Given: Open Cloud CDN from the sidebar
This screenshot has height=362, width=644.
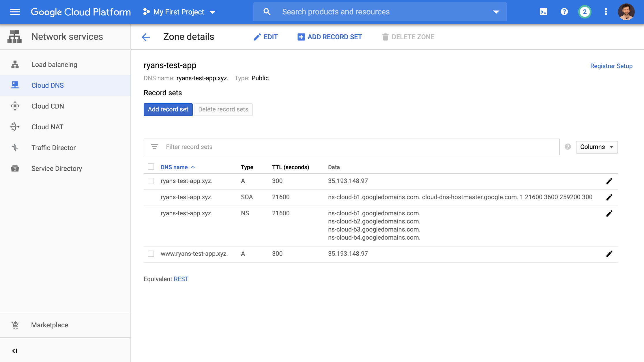Looking at the screenshot, I should click(47, 106).
